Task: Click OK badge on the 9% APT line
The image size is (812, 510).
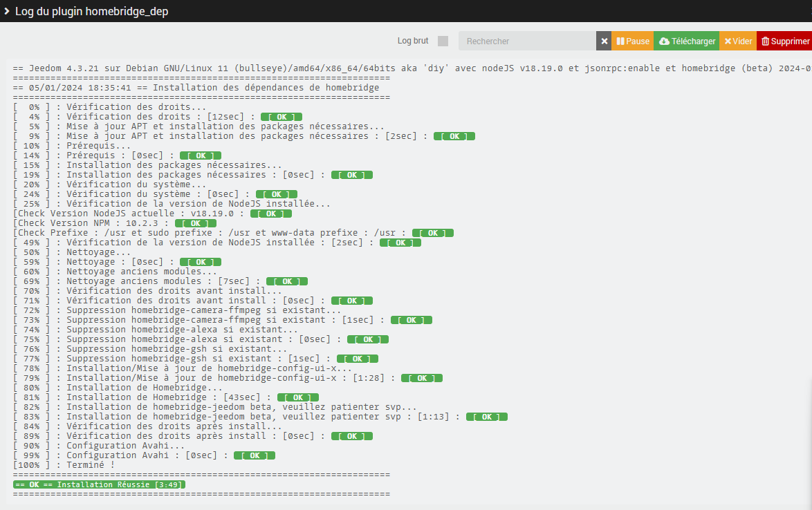Action: coord(454,136)
